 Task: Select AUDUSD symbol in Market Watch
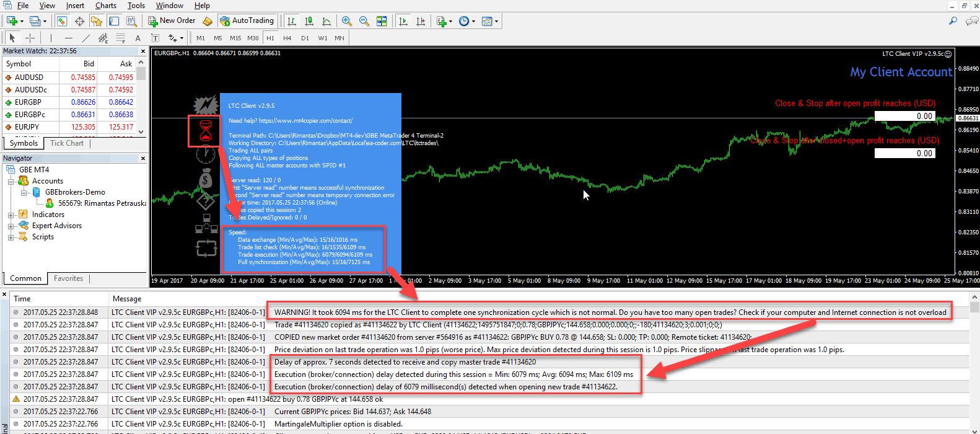[x=29, y=77]
